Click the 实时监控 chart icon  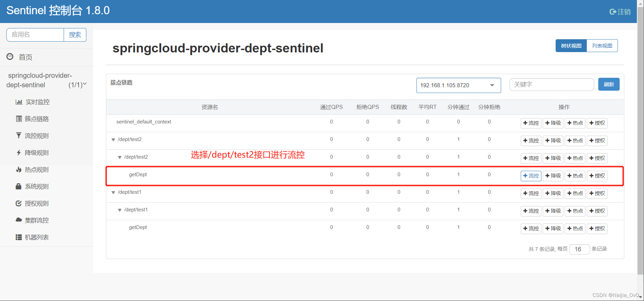19,102
